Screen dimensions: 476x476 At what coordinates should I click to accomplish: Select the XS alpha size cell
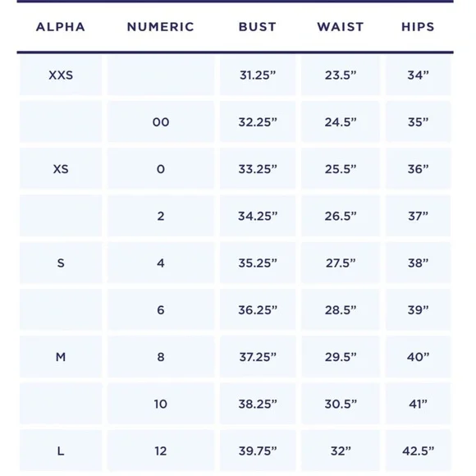(x=61, y=169)
